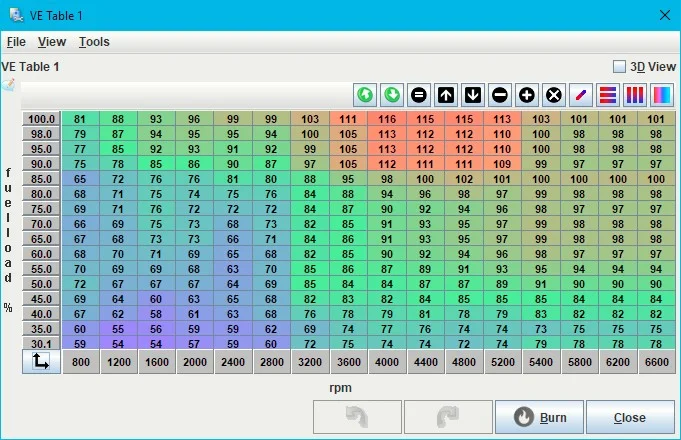The height and width of the screenshot is (440, 681).
Task: Enable the 3D View checkbox
Action: pos(619,67)
